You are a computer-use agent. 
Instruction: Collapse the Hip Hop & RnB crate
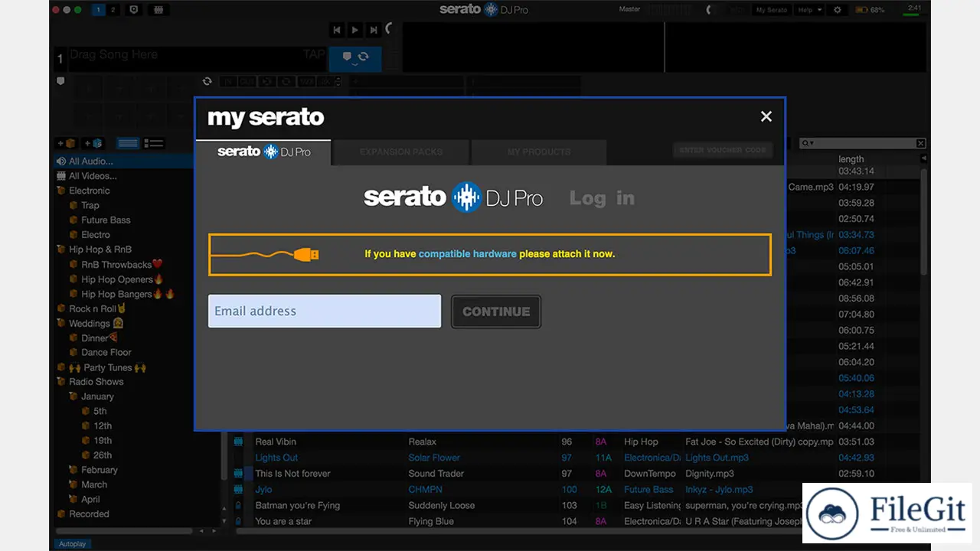coord(61,249)
